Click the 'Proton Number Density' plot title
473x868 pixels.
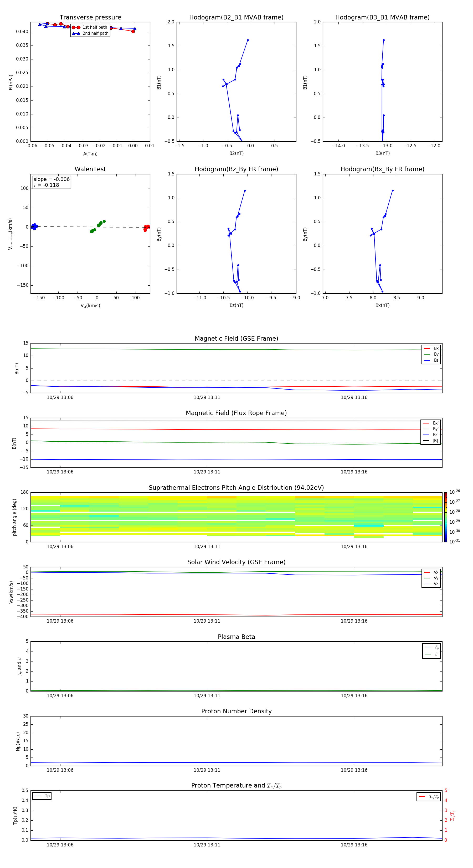pyautogui.click(x=236, y=712)
